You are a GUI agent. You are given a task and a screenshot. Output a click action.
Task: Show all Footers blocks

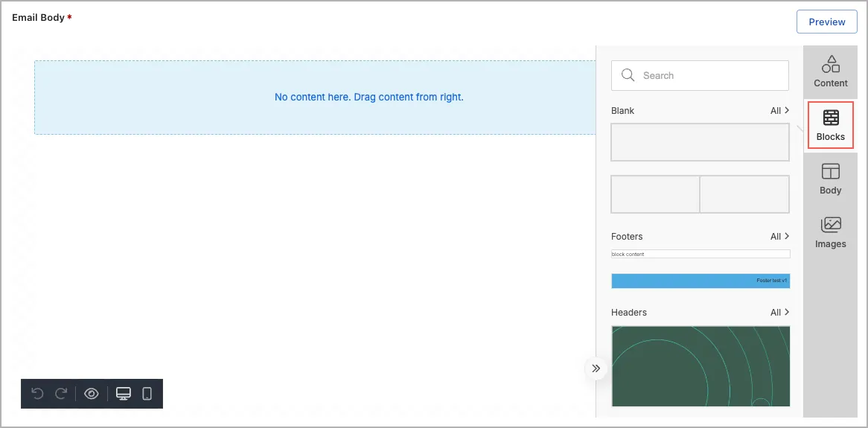[779, 236]
